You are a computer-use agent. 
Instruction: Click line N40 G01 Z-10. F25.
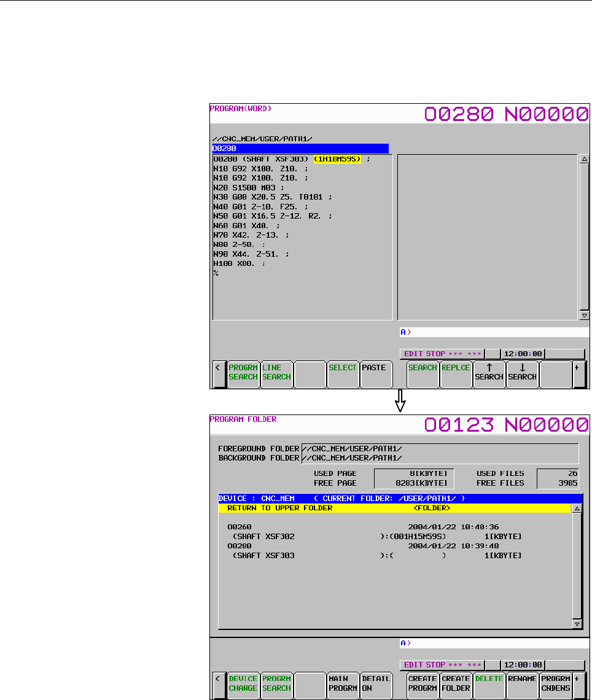click(x=261, y=207)
